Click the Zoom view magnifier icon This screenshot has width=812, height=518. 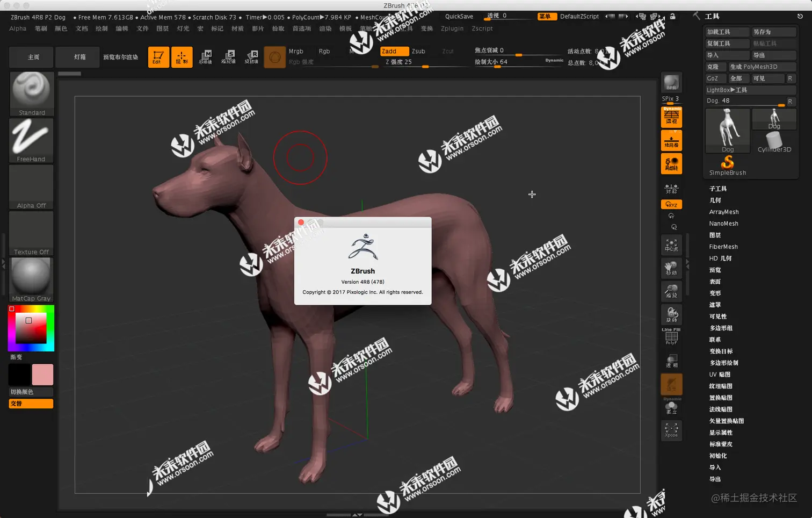(671, 291)
